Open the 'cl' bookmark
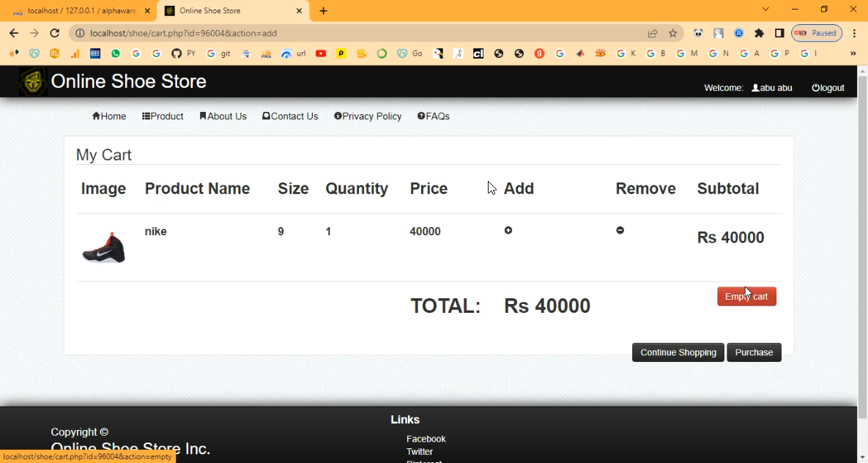Image resolution: width=868 pixels, height=463 pixels. (478, 53)
